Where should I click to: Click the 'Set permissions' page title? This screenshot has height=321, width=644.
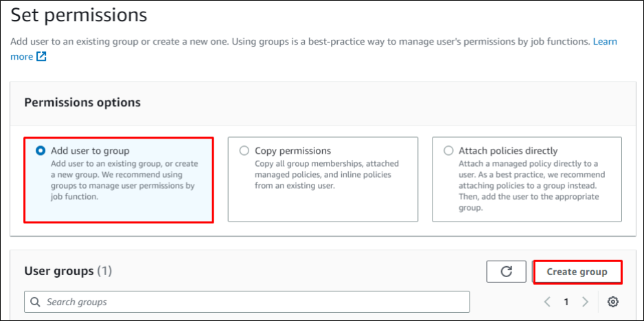pos(79,14)
